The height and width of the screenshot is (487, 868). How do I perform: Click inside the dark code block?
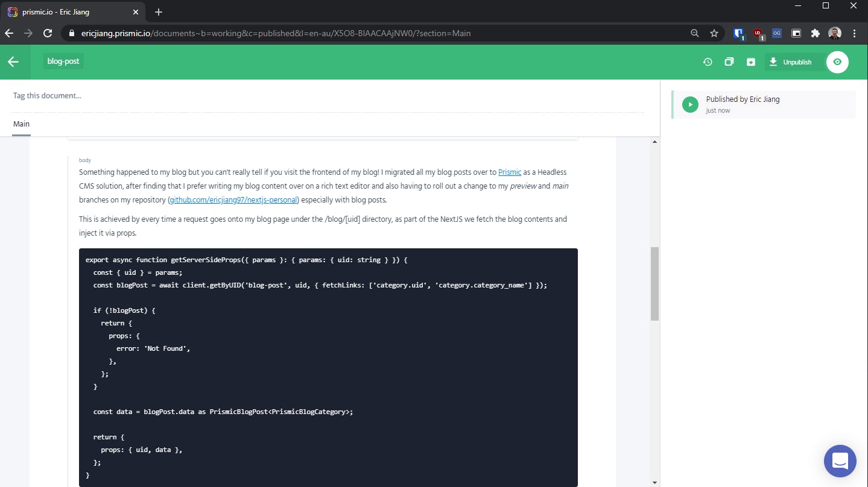pos(328,368)
